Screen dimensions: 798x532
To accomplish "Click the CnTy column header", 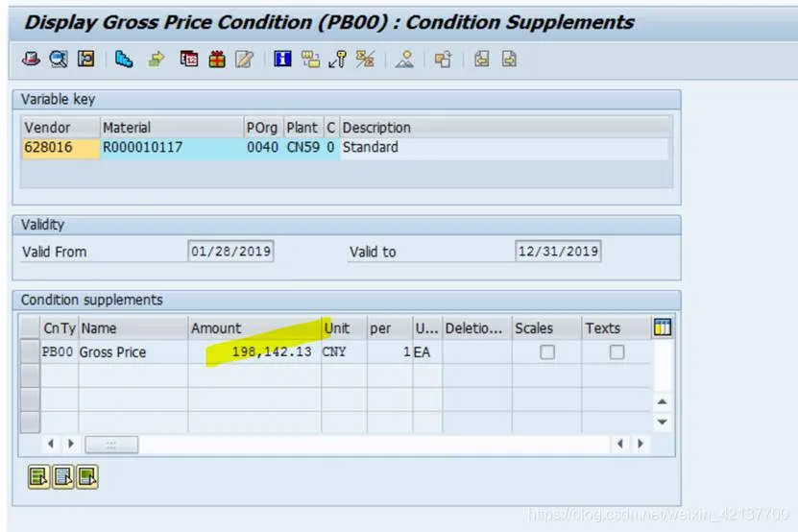I will point(60,328).
